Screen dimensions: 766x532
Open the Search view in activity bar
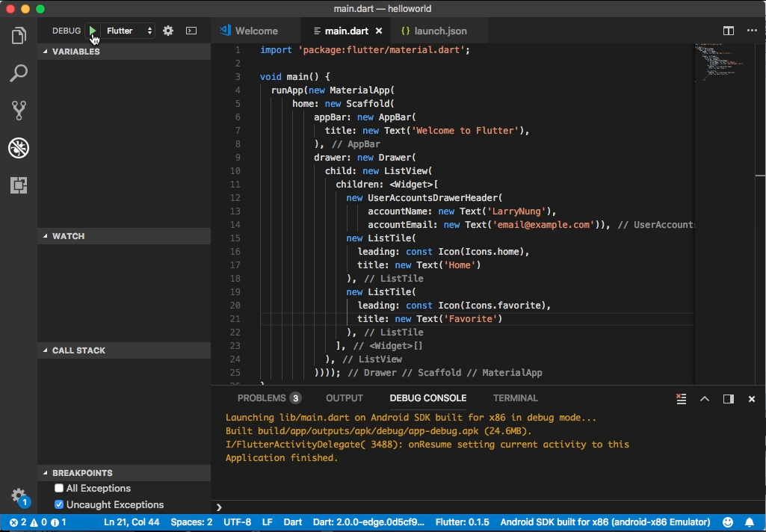coord(19,73)
